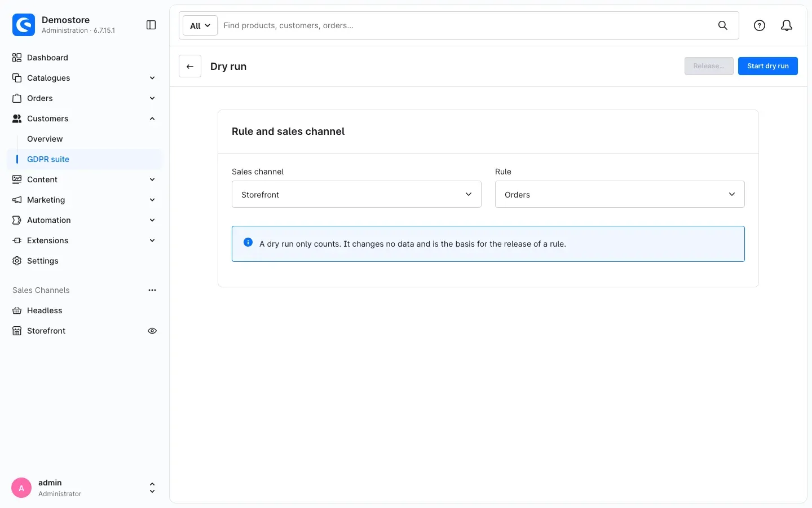Open the Dashboard menu item
Viewport: 812px width, 508px height.
(85, 58)
